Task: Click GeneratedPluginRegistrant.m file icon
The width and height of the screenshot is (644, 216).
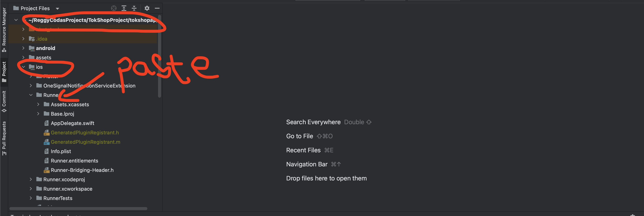Action: point(47,142)
